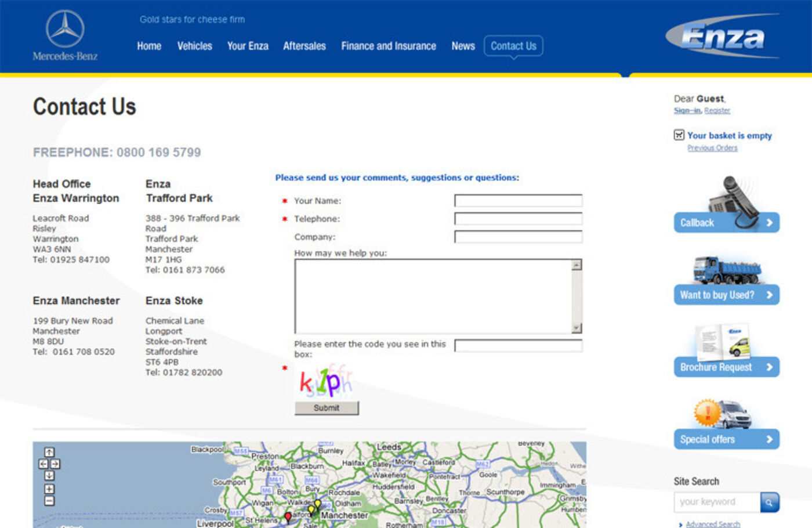Open the Vehicles menu item
The image size is (812, 528).
(x=194, y=46)
